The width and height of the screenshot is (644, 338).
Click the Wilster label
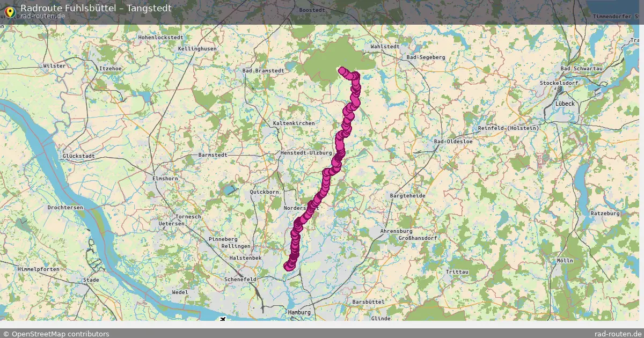click(x=54, y=66)
